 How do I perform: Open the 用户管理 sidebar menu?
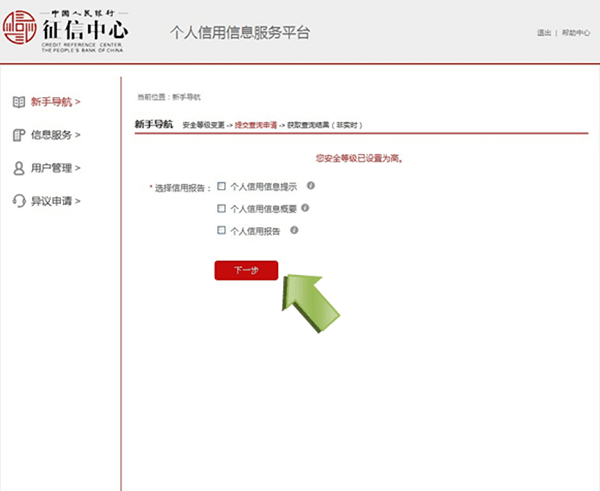coord(55,168)
